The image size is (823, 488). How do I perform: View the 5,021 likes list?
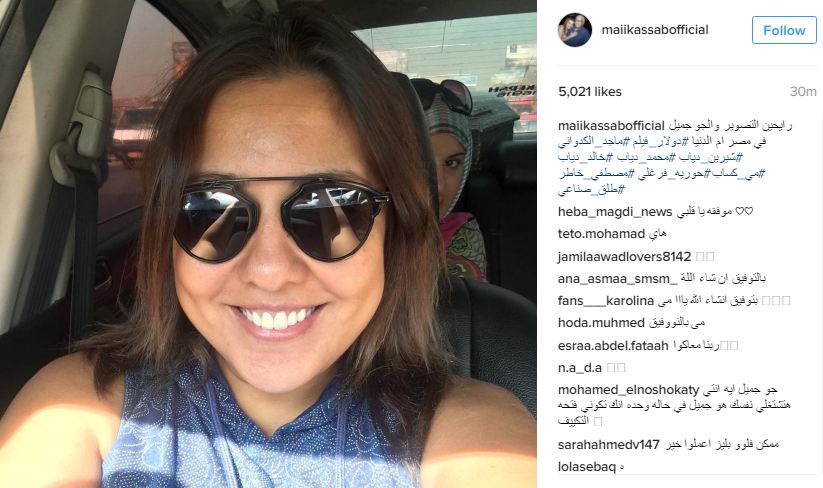(x=589, y=92)
